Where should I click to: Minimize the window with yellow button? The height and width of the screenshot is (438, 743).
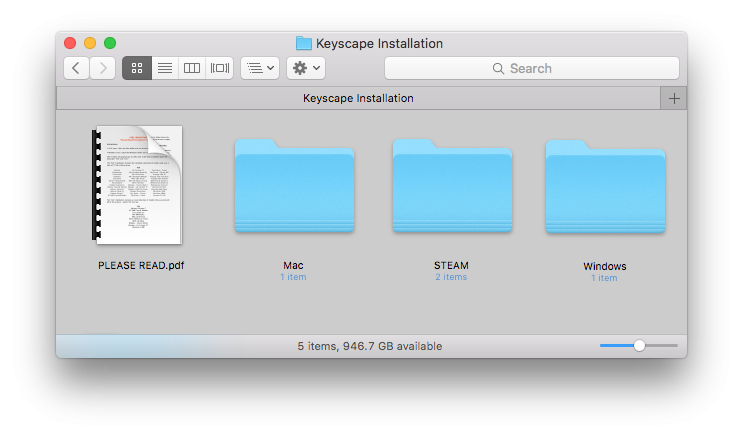(90, 43)
